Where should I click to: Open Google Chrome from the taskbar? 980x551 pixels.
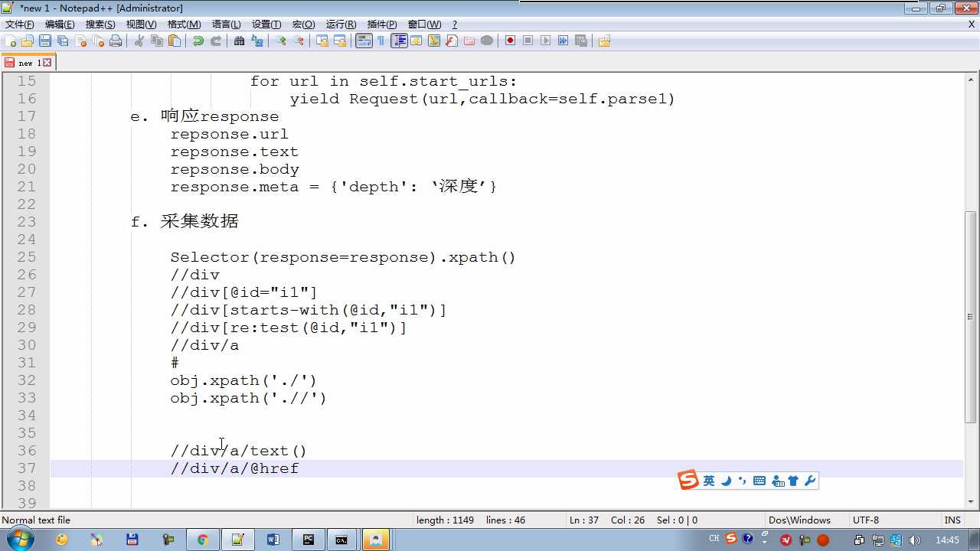pos(202,540)
